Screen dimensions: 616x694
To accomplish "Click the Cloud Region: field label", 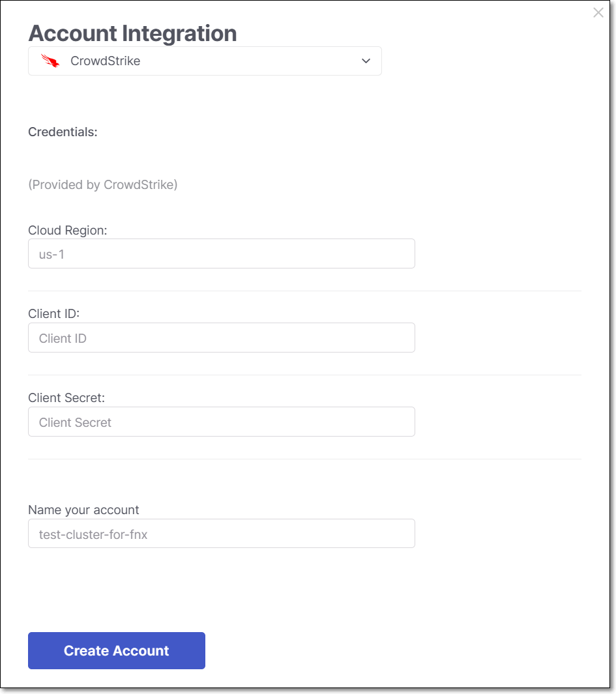I will pyautogui.click(x=68, y=230).
